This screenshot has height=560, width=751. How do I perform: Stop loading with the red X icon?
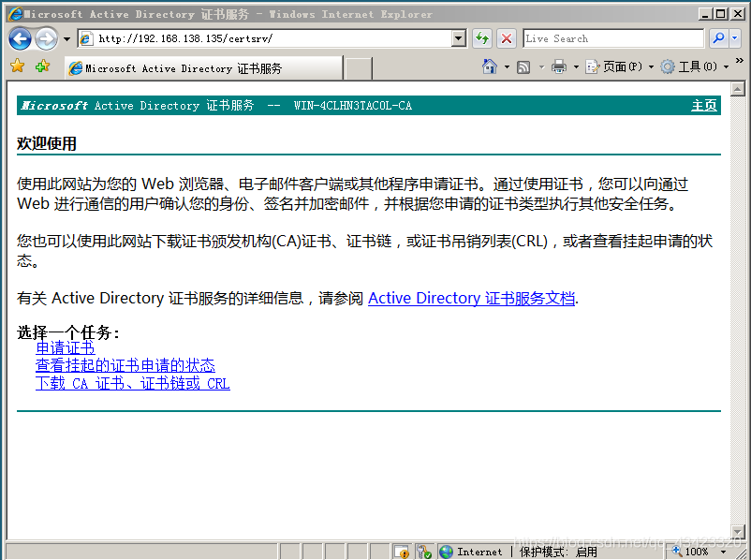coord(507,38)
